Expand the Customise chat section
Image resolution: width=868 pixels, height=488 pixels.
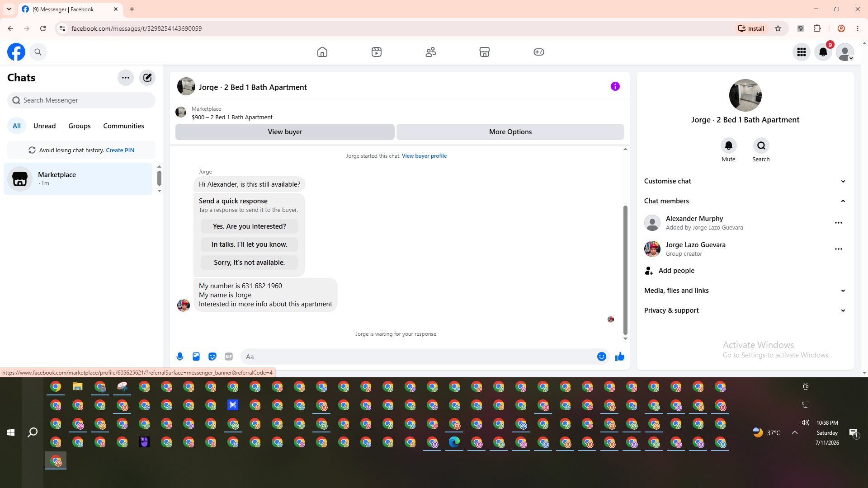point(745,181)
